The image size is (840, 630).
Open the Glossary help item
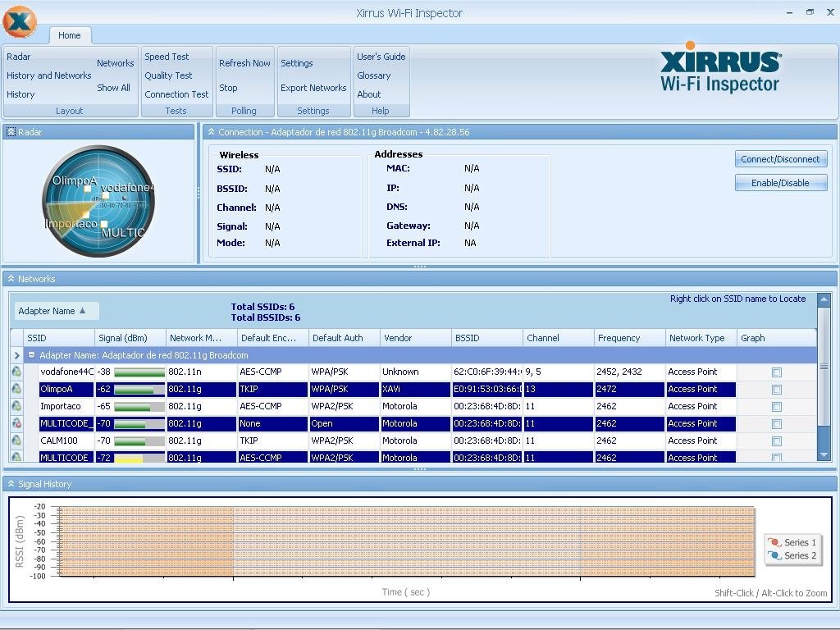373,75
